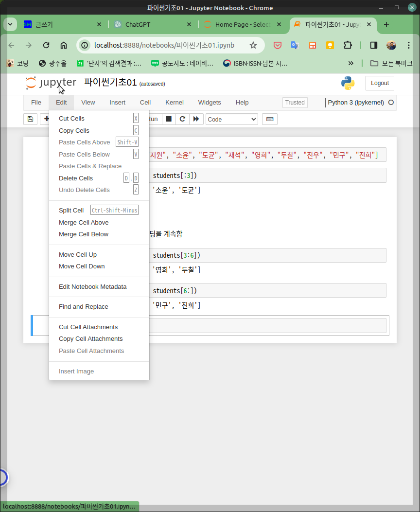Open the Kernel menu
This screenshot has width=420, height=512.
coord(174,103)
